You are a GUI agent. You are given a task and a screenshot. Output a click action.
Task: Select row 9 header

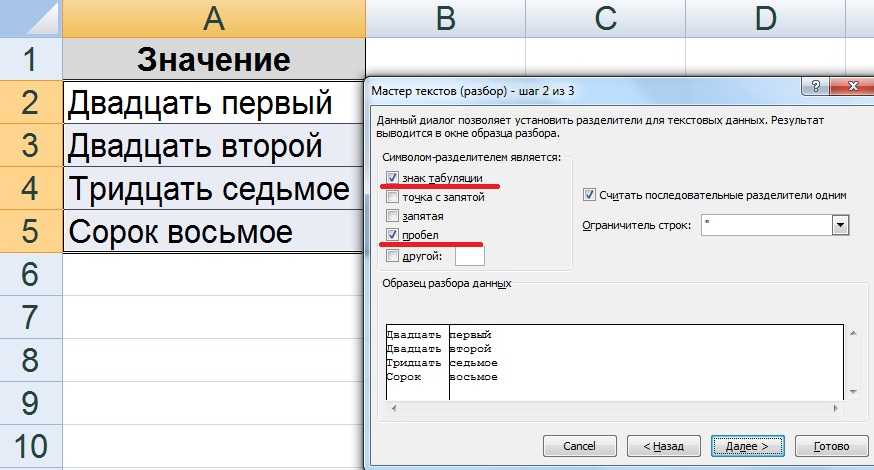pyautogui.click(x=31, y=403)
